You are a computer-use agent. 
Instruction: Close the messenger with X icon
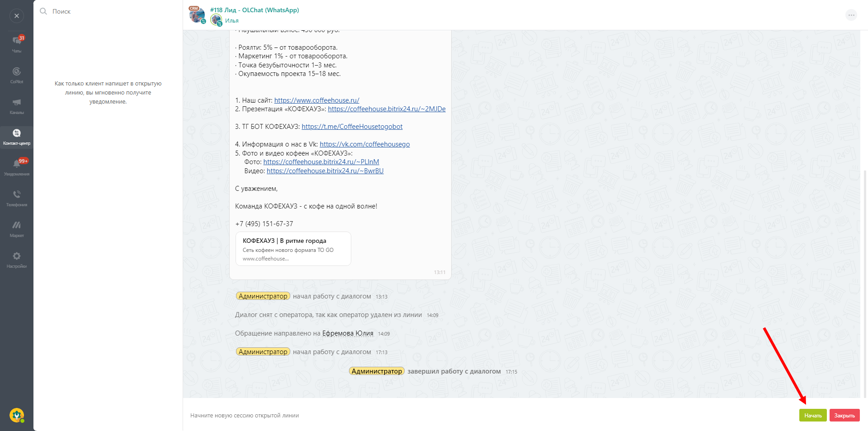17,16
